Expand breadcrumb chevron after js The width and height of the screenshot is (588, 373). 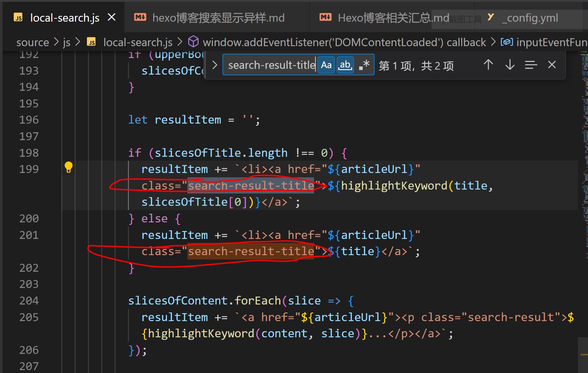point(78,42)
